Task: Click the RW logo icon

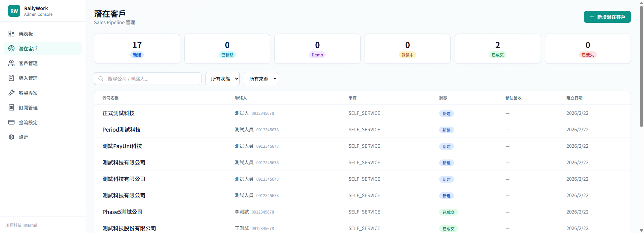Action: point(14,11)
